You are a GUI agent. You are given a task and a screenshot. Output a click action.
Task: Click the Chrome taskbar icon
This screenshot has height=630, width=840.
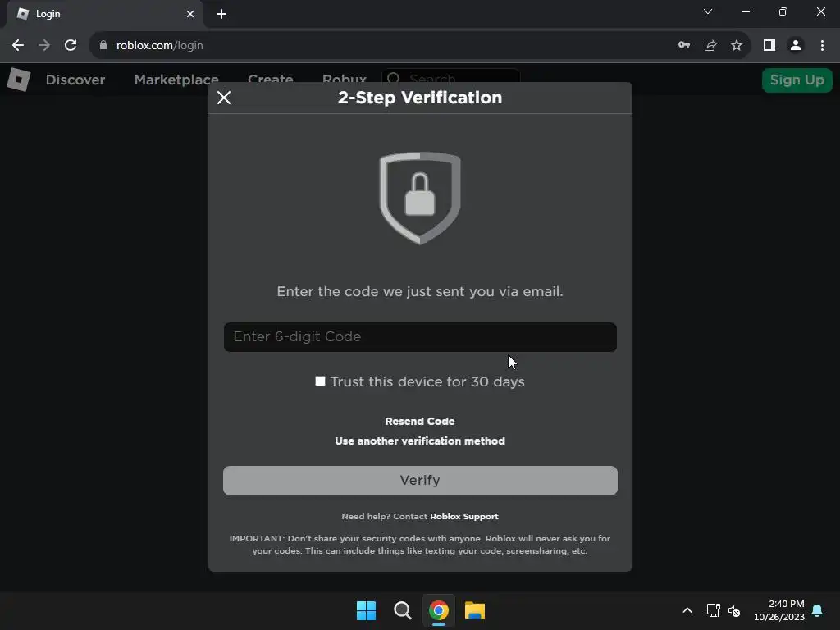point(438,610)
